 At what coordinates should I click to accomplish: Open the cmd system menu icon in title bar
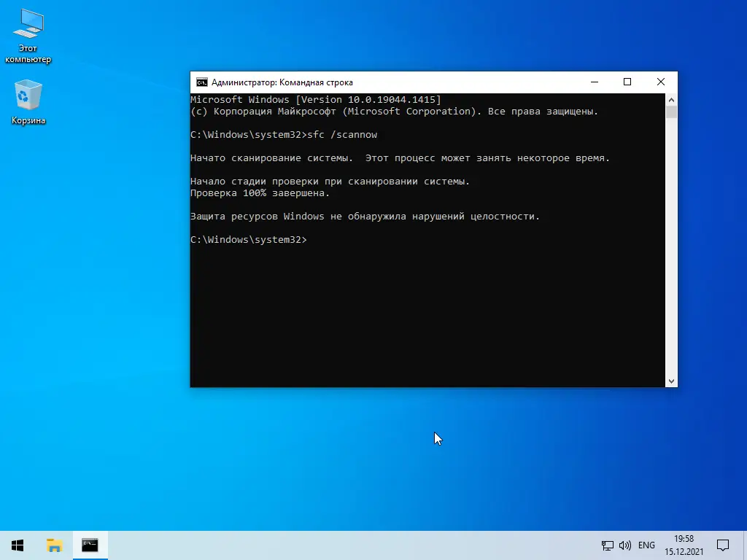pos(202,82)
